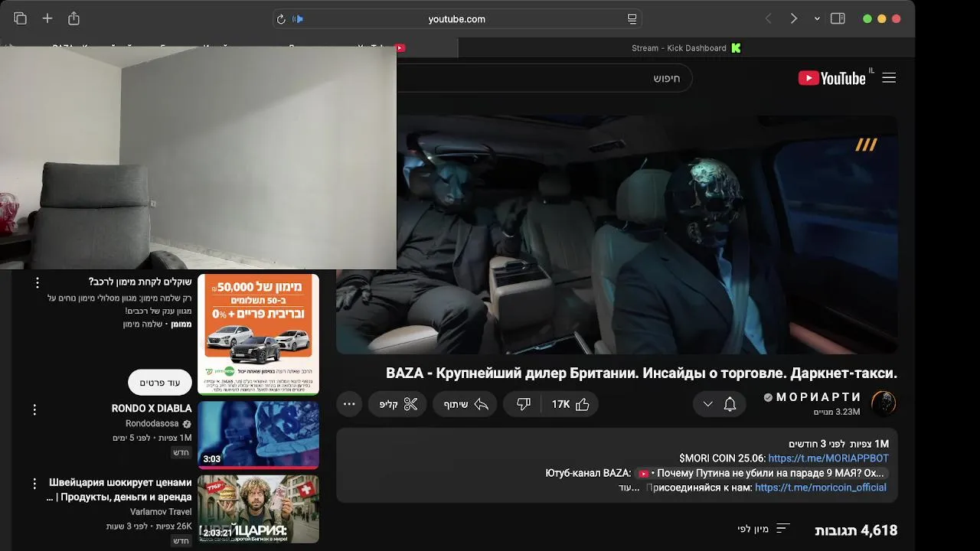
Task: Click the שיתוף share button
Action: (x=465, y=404)
